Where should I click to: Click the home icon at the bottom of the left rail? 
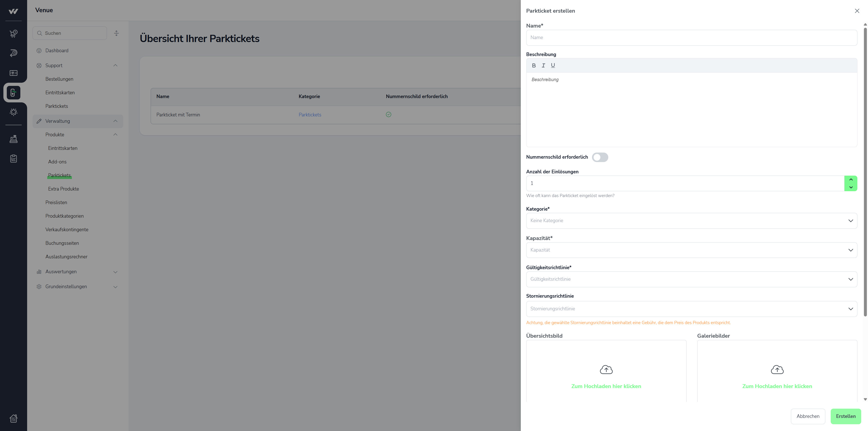(14, 418)
